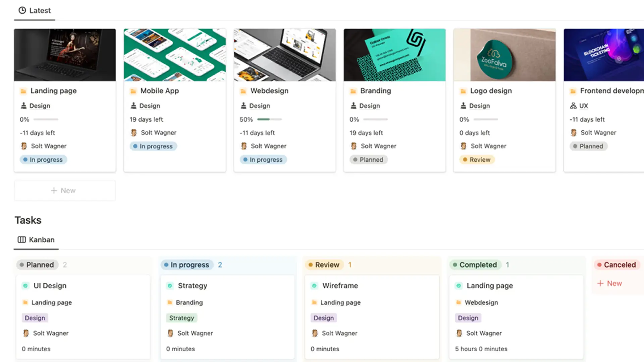
Task: Click the folder icon next to Frontend development
Action: (573, 91)
